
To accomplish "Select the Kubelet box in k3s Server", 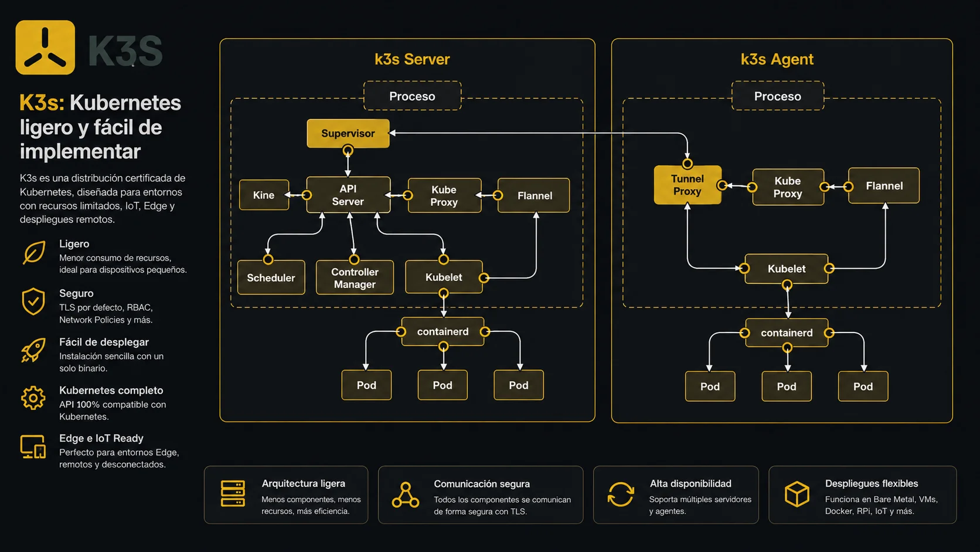I will 444,277.
